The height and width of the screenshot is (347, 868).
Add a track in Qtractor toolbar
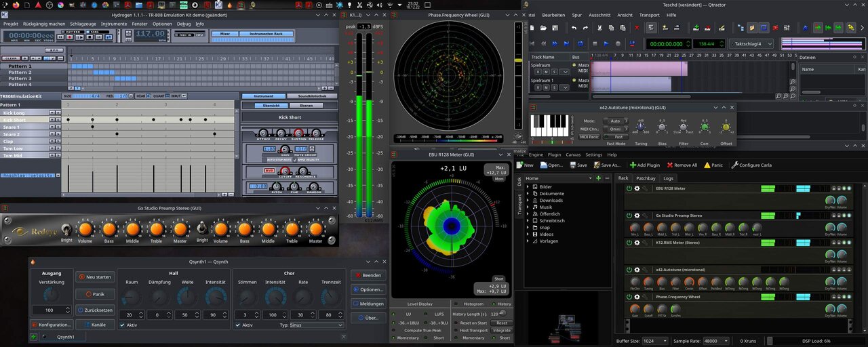696,28
